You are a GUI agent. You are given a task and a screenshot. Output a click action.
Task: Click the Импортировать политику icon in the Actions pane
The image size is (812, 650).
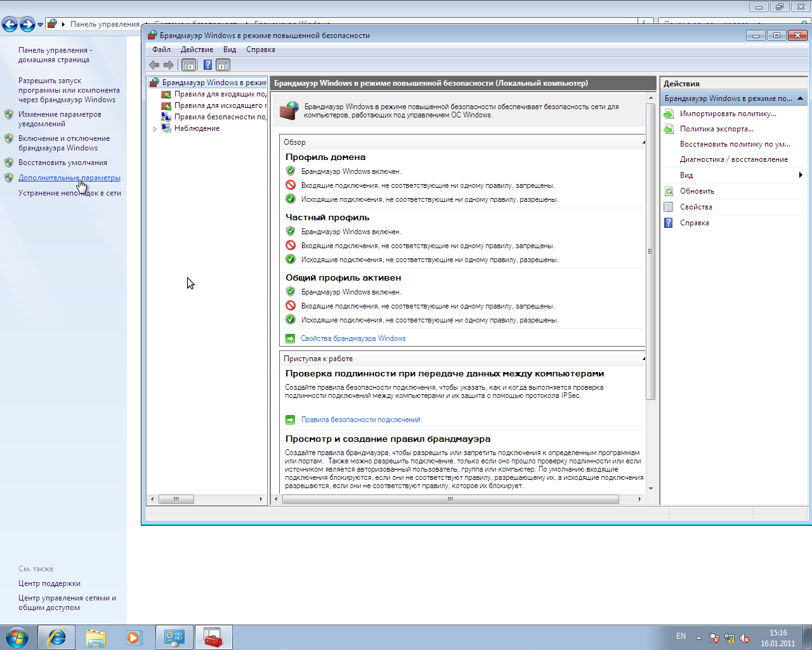click(x=669, y=114)
